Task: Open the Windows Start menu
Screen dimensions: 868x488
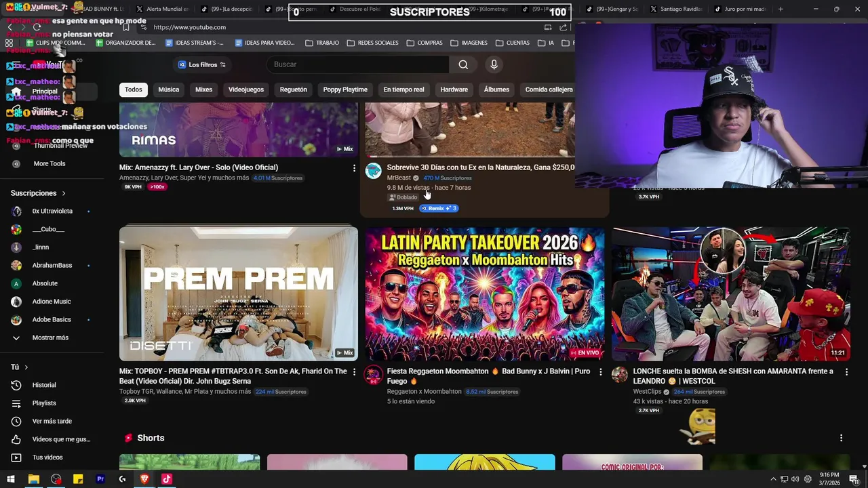Action: point(11,479)
